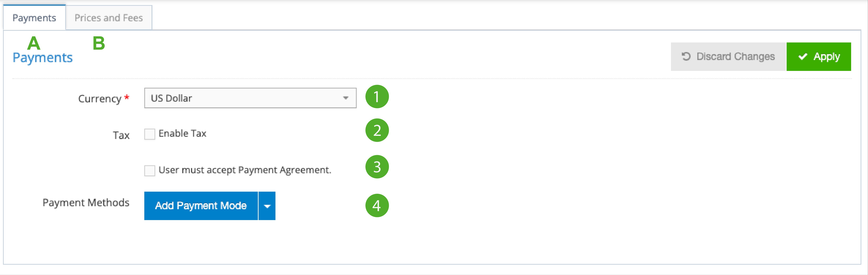This screenshot has width=868, height=275.
Task: Enable the Enable Tax checkbox
Action: [150, 134]
